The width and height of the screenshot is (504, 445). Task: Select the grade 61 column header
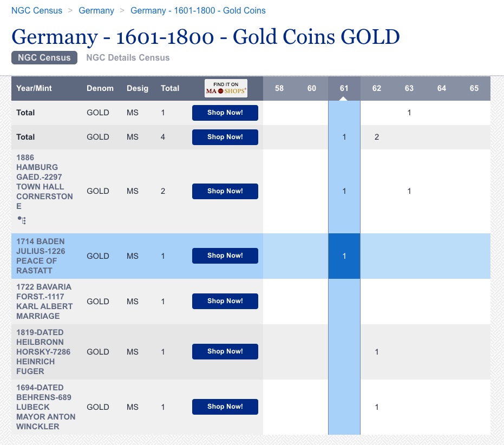click(344, 88)
